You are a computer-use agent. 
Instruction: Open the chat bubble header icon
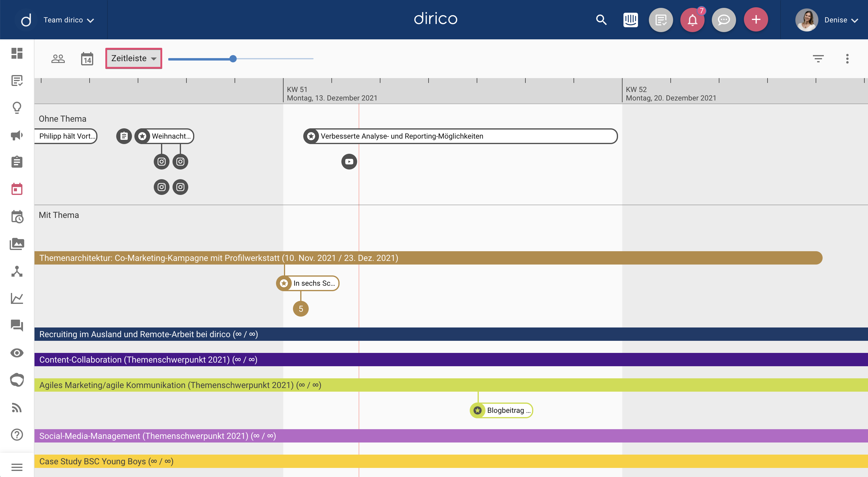tap(724, 20)
